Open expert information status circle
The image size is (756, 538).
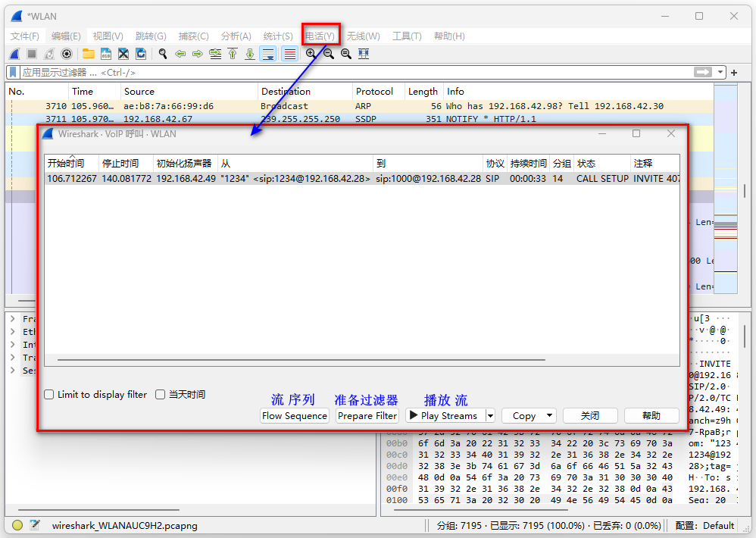click(x=17, y=525)
